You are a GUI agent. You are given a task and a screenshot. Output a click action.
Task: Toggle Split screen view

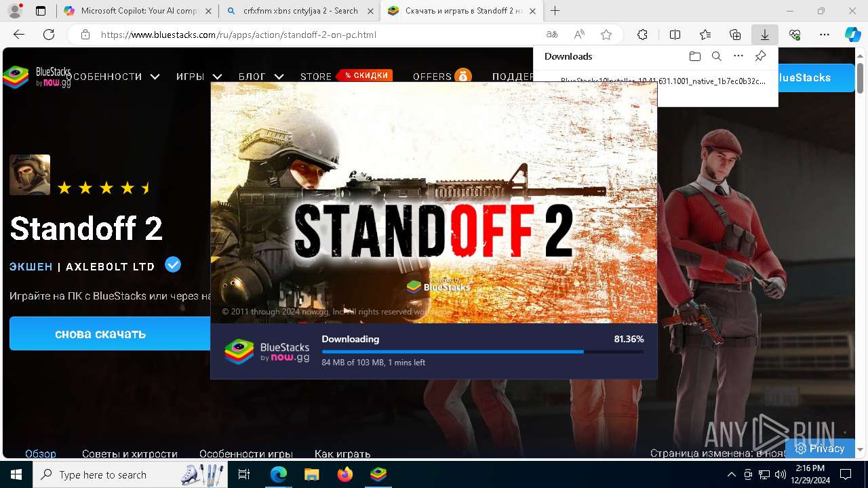(675, 35)
